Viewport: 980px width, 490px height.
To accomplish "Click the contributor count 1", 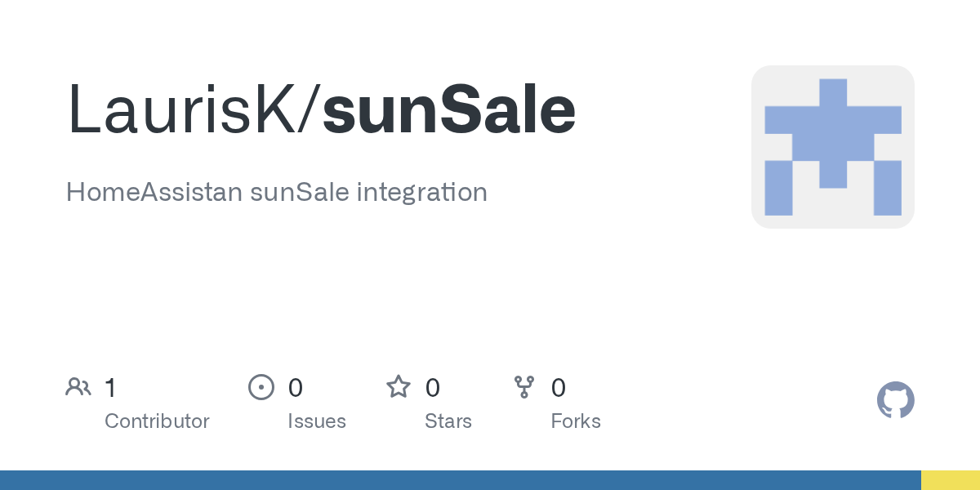I will 110,387.
